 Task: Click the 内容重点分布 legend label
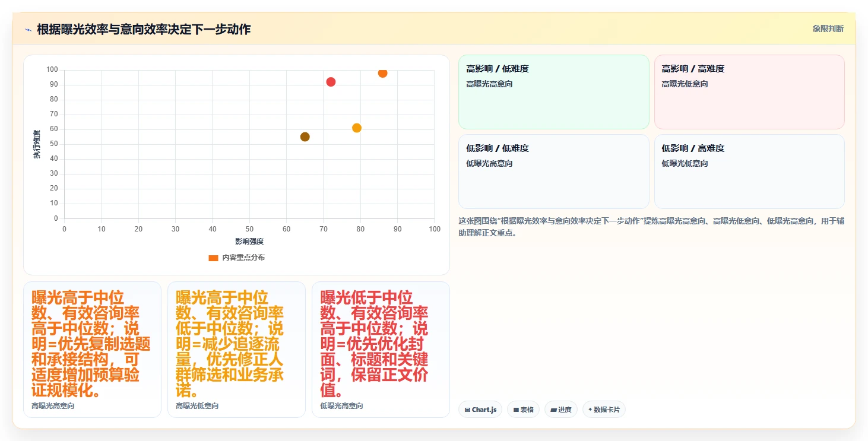point(243,258)
